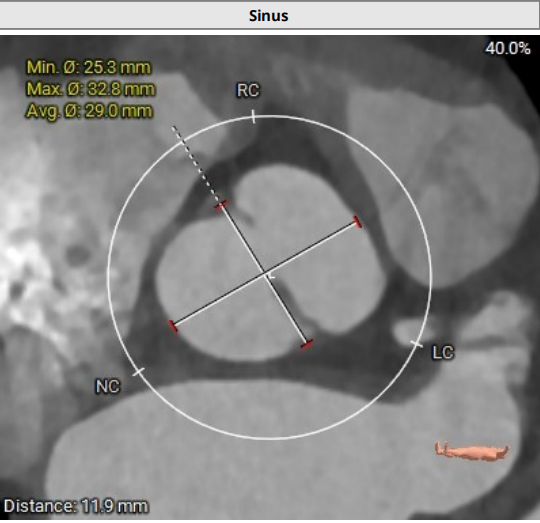
Task: Grab the upper-right red caliper handle
Action: tap(358, 222)
